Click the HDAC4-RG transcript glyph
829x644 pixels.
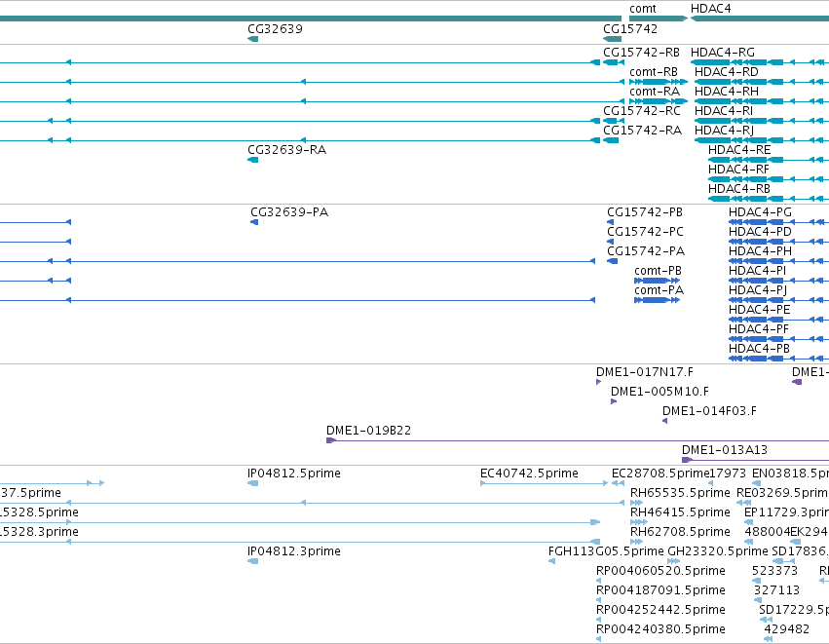click(x=760, y=62)
